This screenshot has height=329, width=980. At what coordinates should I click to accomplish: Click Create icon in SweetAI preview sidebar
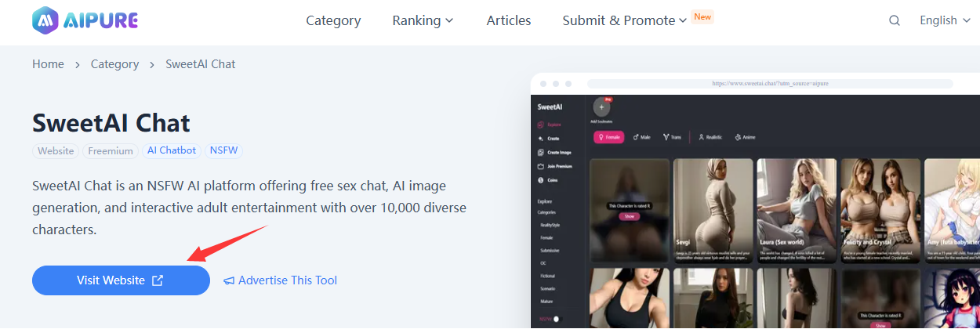pyautogui.click(x=540, y=139)
